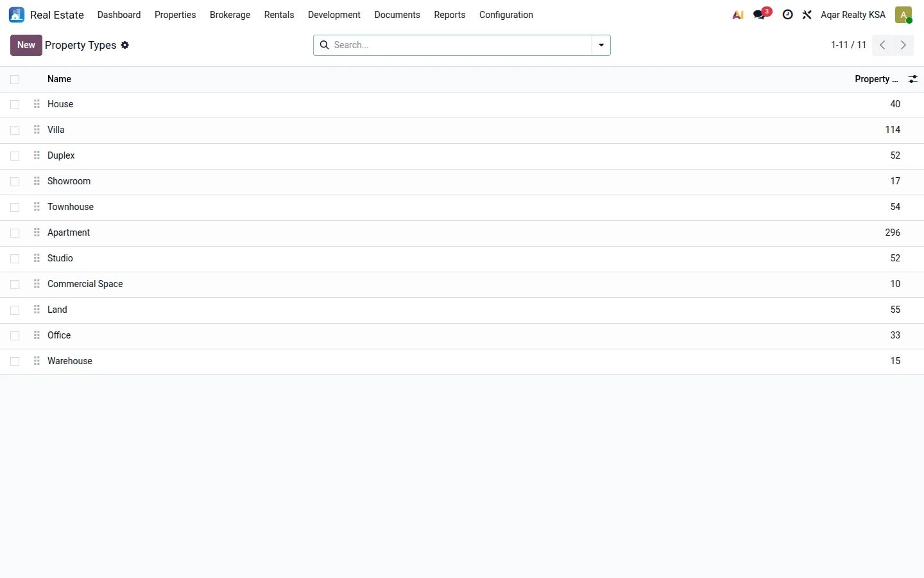The height and width of the screenshot is (578, 924).
Task: Sort by the Name column header
Action: tap(59, 79)
